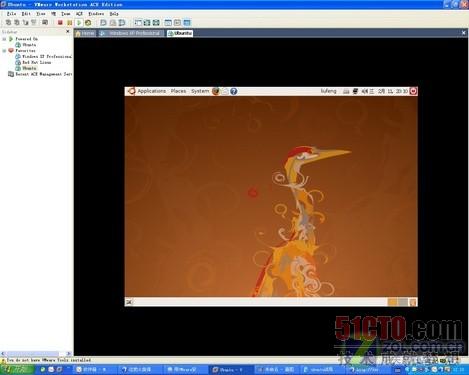The image size is (469, 375).
Task: Collapse the Powered On tree group
Action: click(4, 39)
